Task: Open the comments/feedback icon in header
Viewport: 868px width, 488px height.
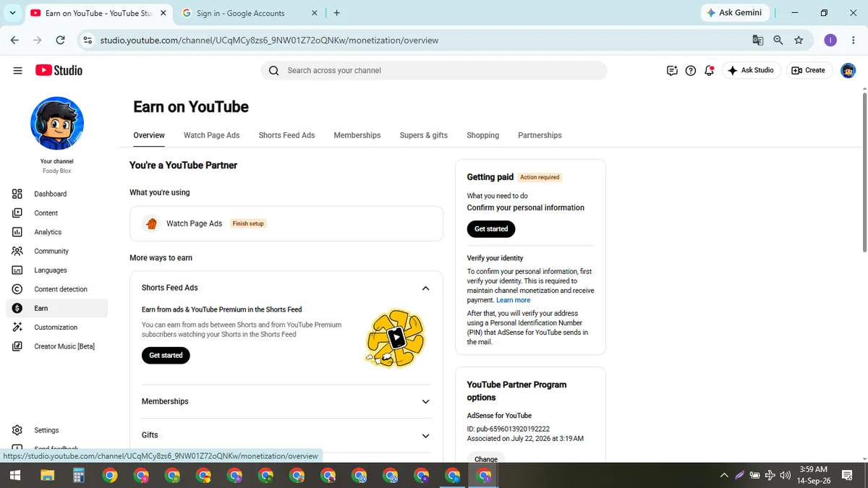Action: 672,70
